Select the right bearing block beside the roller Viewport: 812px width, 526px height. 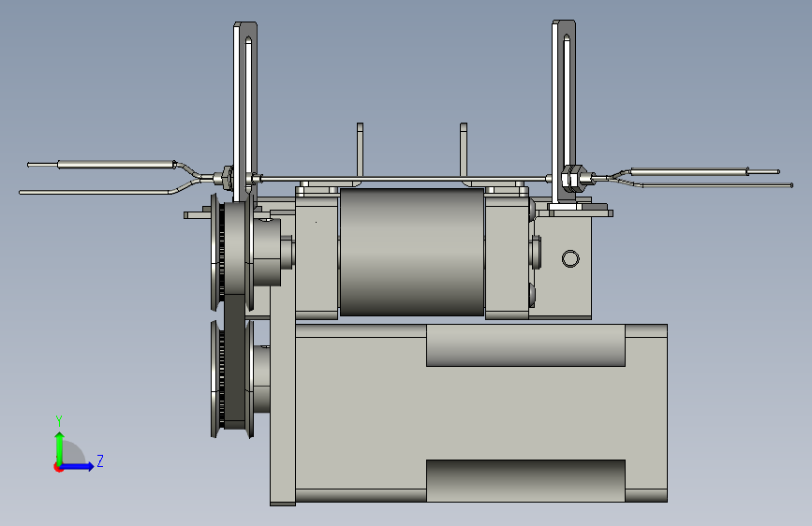(x=507, y=254)
